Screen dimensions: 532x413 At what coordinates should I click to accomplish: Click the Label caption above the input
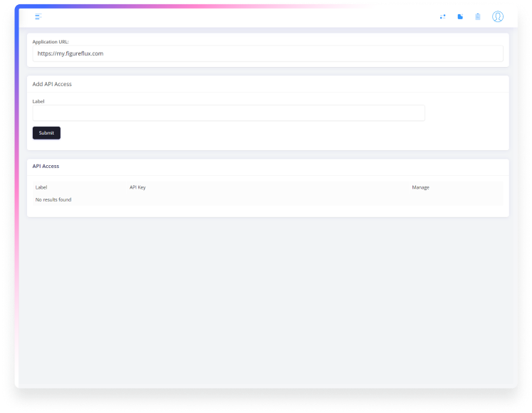click(38, 101)
